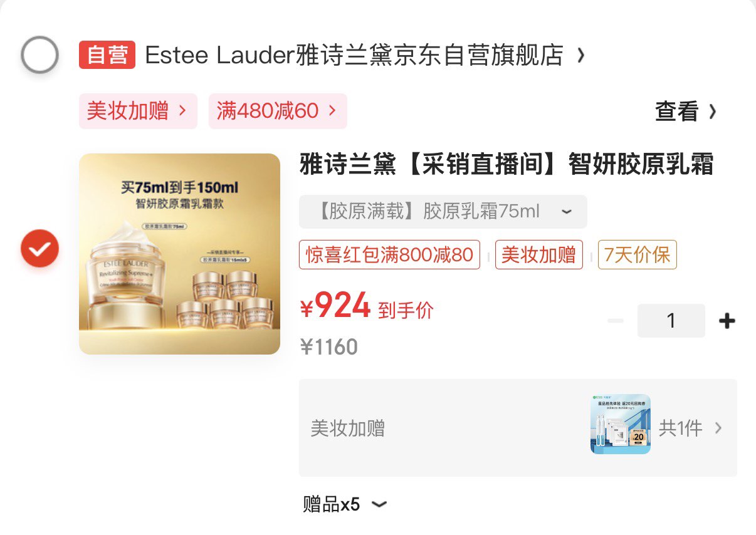Select the Estee Lauder store checkbox
Screen dimensions: 756x535
(x=39, y=55)
